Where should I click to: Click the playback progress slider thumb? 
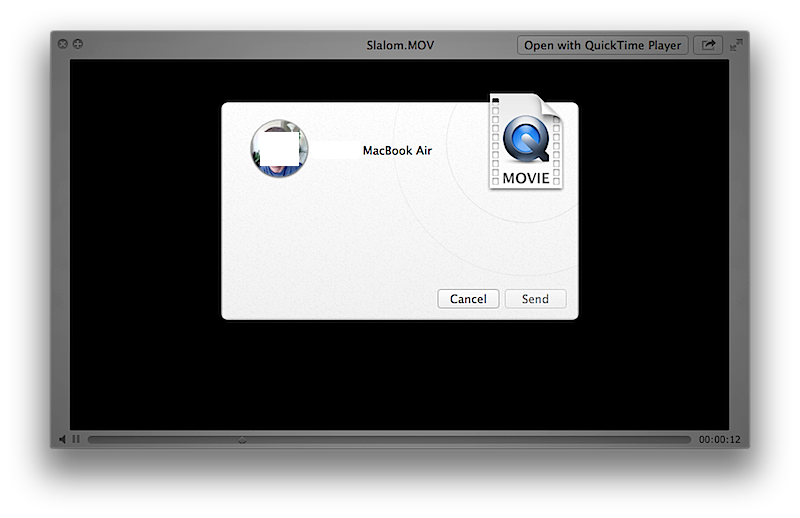(x=242, y=440)
